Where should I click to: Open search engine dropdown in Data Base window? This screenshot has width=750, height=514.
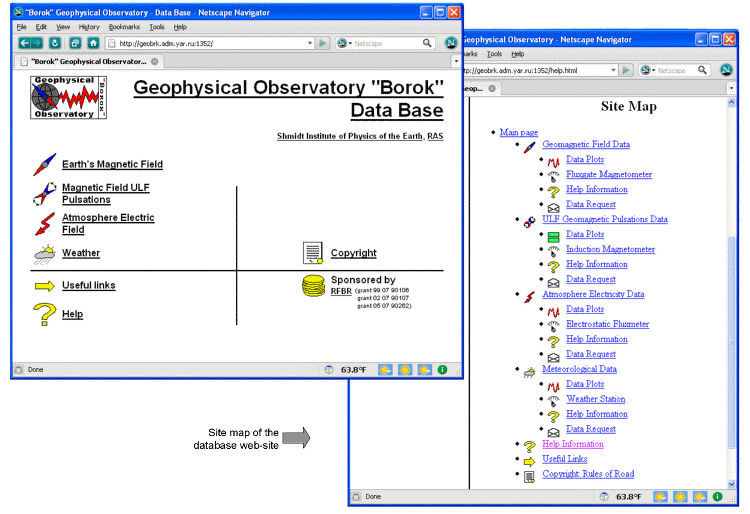coord(350,43)
